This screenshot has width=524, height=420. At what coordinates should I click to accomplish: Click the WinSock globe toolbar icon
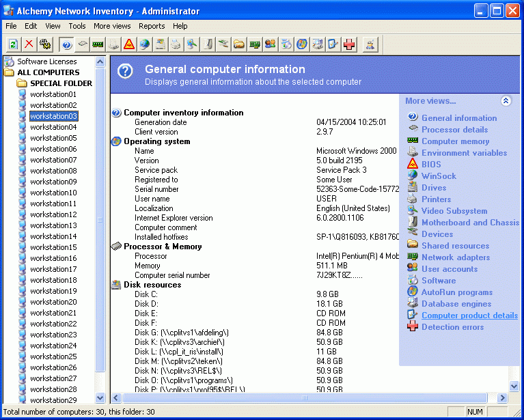(x=144, y=44)
